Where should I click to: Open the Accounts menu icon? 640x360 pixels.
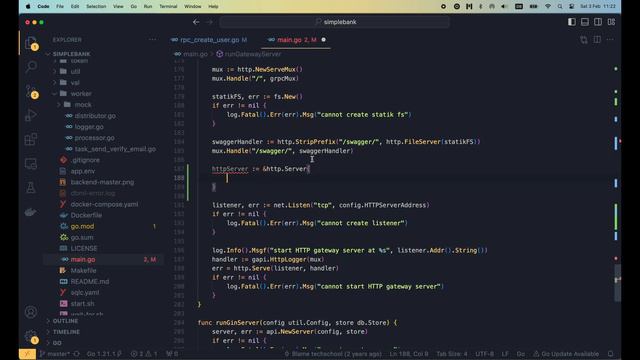click(x=31, y=312)
